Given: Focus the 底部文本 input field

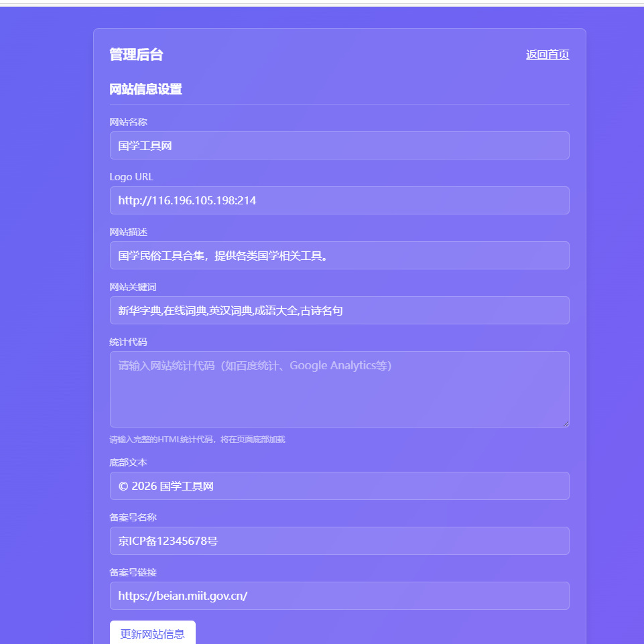Looking at the screenshot, I should pos(339,486).
